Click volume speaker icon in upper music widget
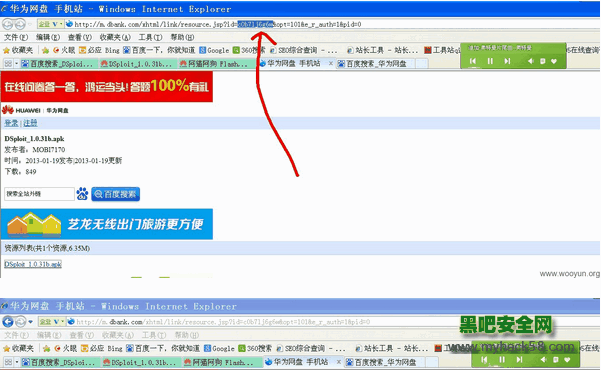Image resolution: width=601 pixels, height=370 pixels. pos(531,61)
